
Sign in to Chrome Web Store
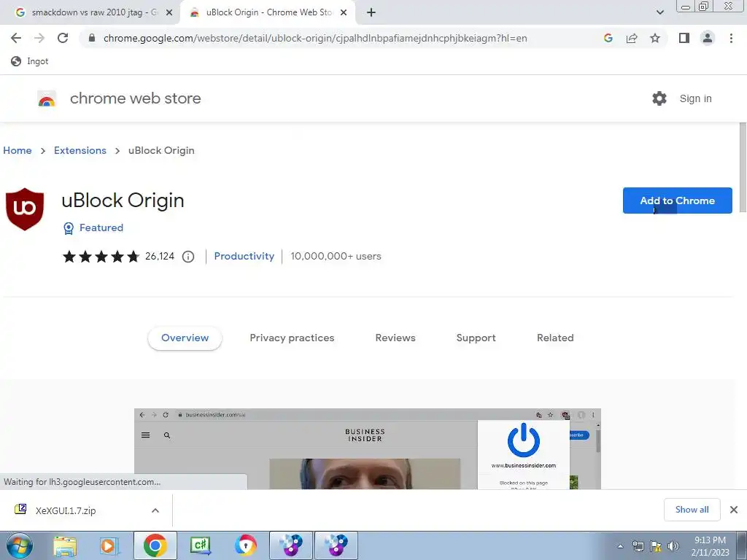click(695, 98)
